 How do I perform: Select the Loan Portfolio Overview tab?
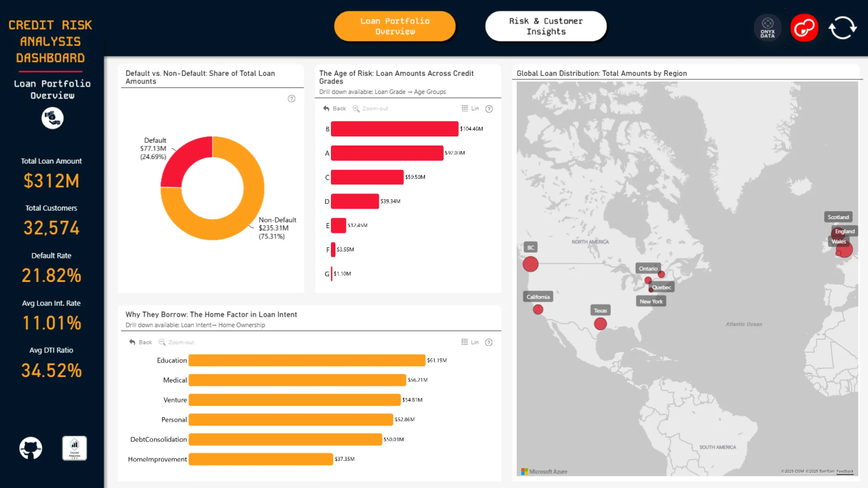click(x=395, y=26)
